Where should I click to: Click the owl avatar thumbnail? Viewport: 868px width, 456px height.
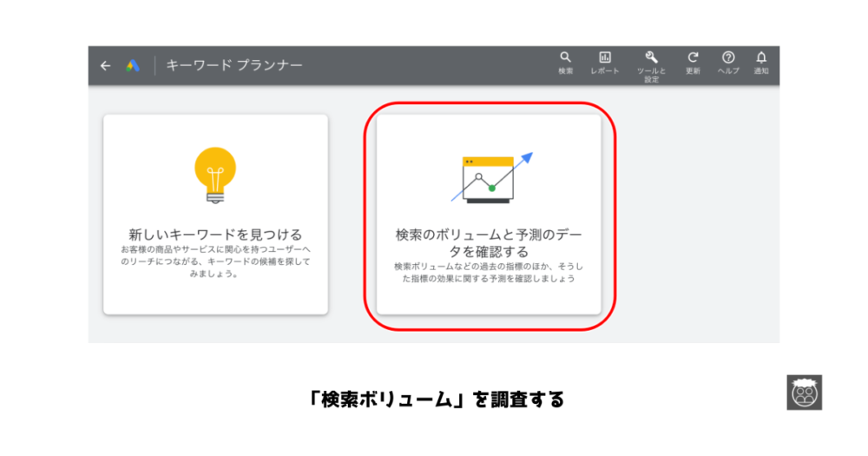(805, 393)
